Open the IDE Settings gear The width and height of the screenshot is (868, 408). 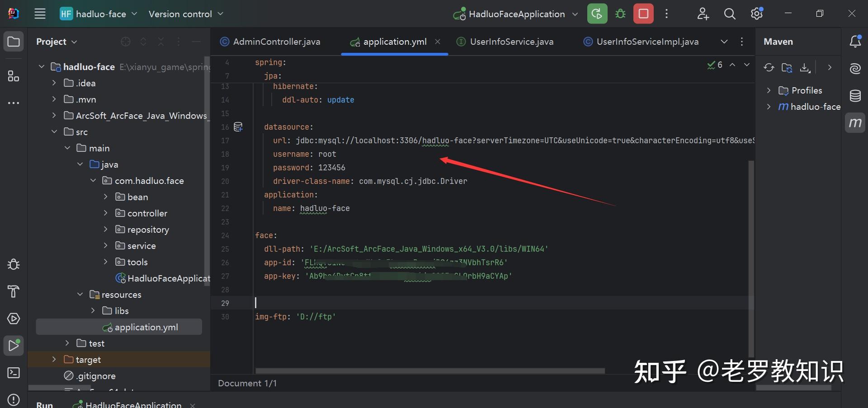click(x=756, y=14)
